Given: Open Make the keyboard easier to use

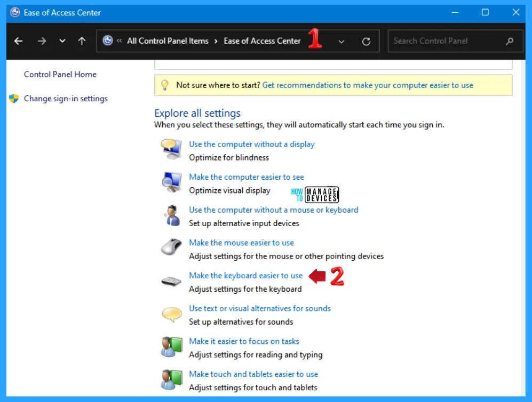Looking at the screenshot, I should pos(245,276).
